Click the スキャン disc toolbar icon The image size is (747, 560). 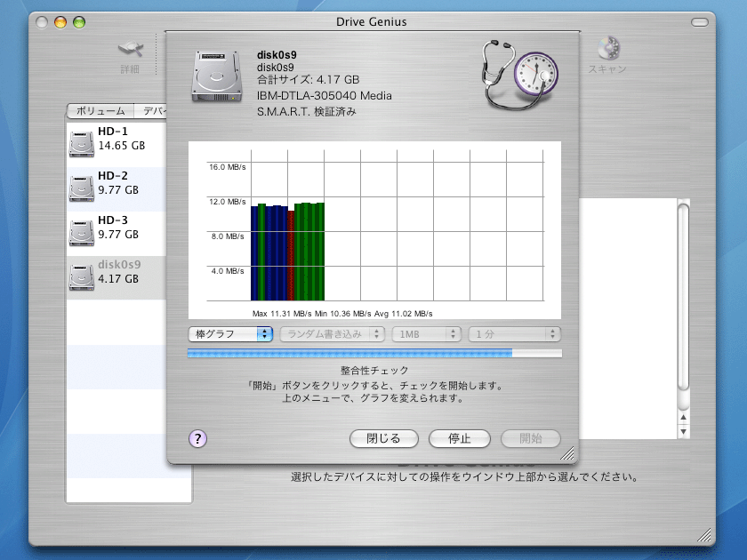608,48
